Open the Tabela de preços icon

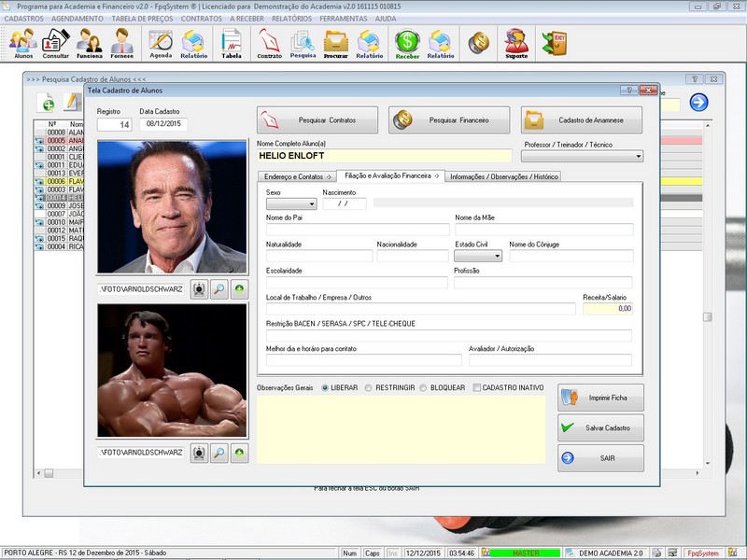coord(231,42)
